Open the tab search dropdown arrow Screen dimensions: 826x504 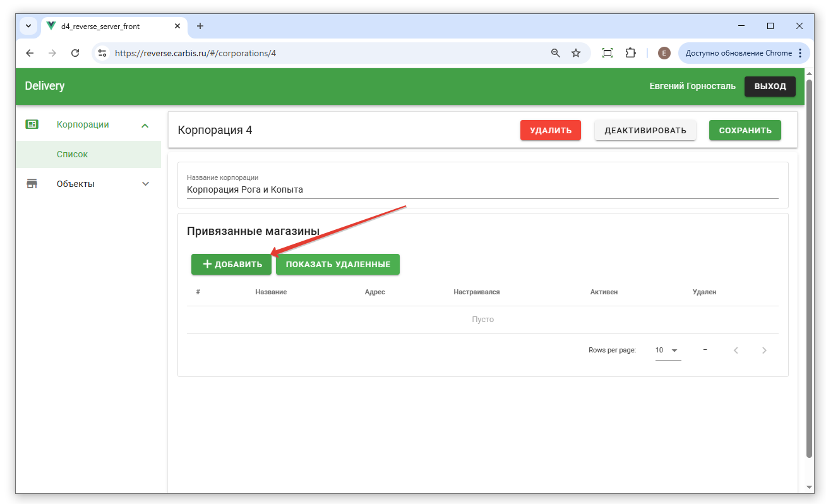(28, 26)
